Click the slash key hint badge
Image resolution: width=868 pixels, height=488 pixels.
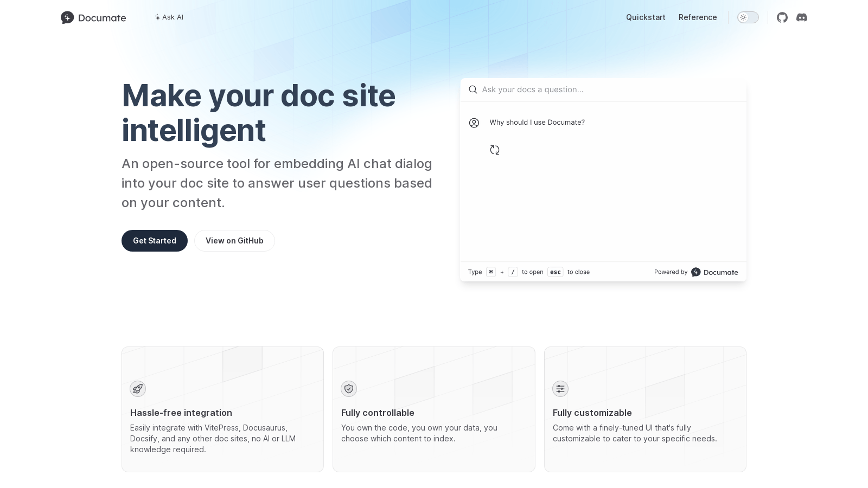coord(513,272)
